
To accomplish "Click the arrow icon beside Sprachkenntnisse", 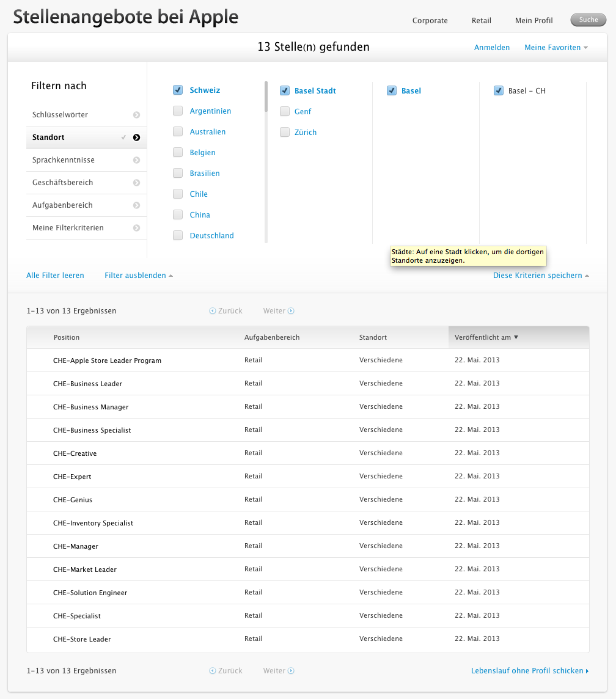I will (x=136, y=160).
